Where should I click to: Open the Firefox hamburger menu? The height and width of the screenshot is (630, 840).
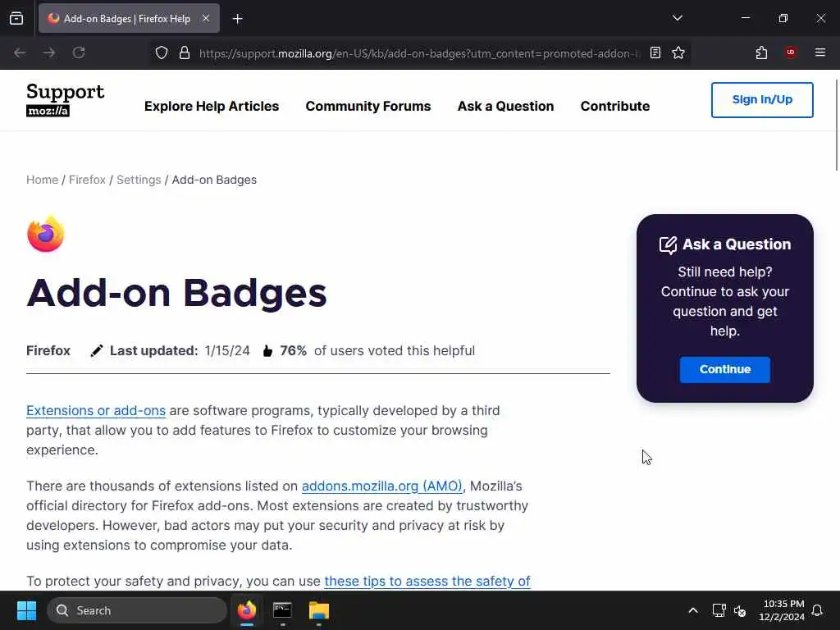click(820, 52)
